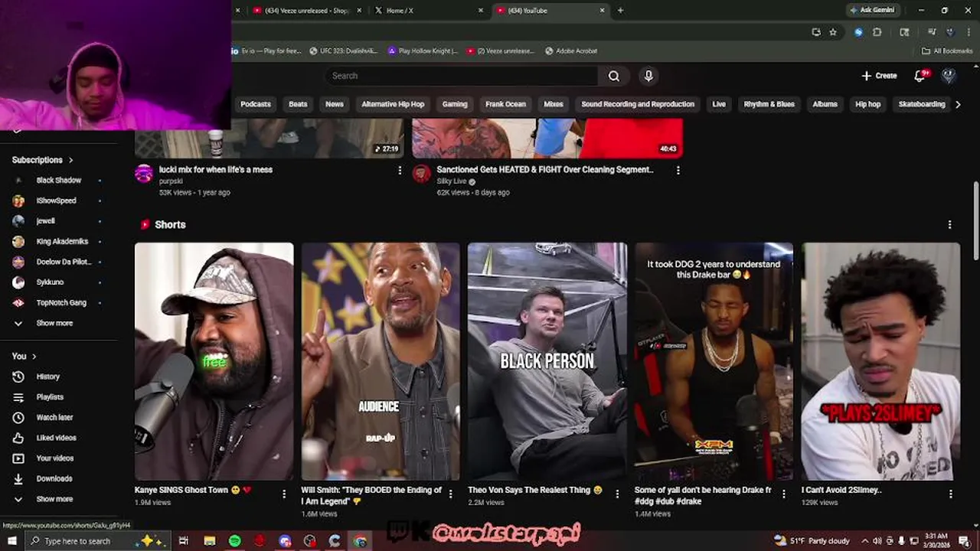Viewport: 980px width, 551px height.
Task: Play the Kanye SINGS Ghost Town short thumbnail
Action: [214, 361]
